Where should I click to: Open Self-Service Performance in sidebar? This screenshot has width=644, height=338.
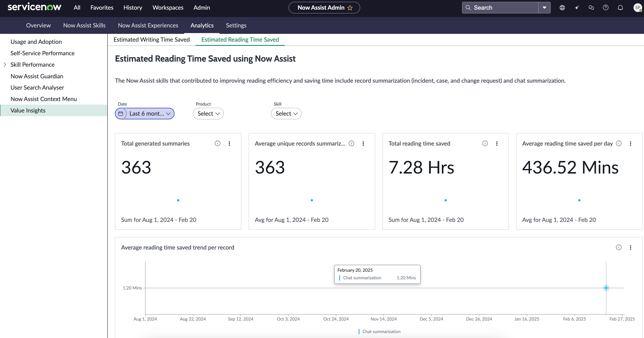click(42, 53)
